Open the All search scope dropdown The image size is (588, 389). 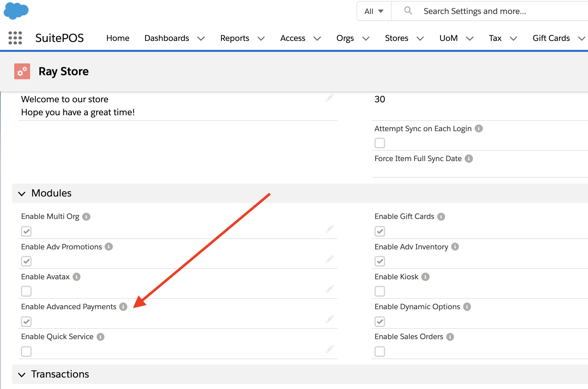click(x=374, y=11)
